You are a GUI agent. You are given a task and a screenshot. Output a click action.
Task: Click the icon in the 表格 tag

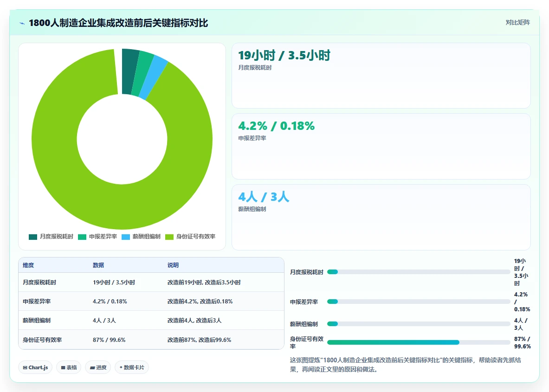[63, 367]
